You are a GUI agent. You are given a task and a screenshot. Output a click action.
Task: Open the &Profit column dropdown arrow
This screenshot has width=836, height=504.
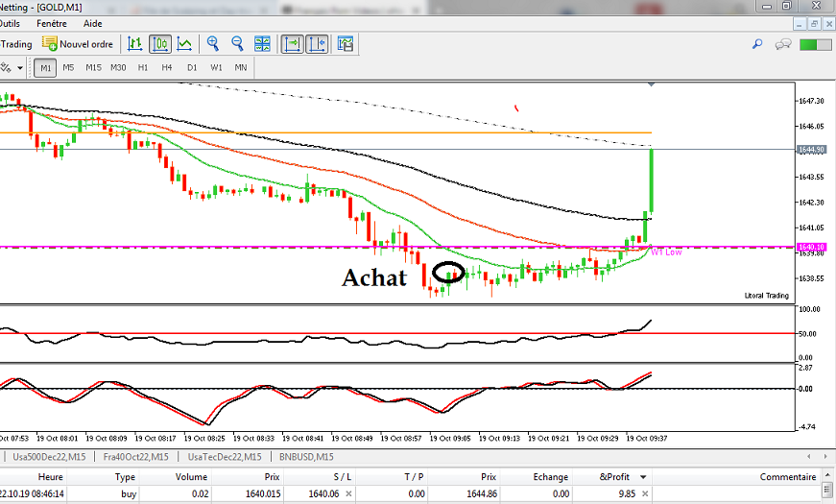pos(643,477)
